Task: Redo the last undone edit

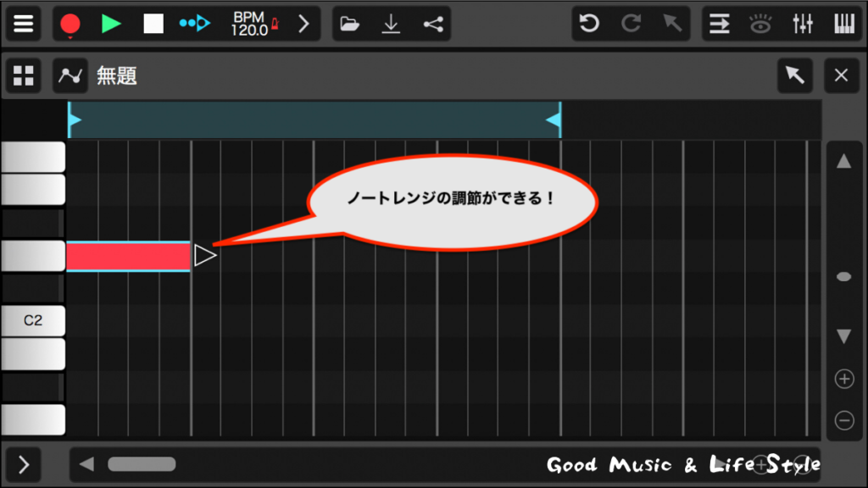Action: (x=631, y=24)
